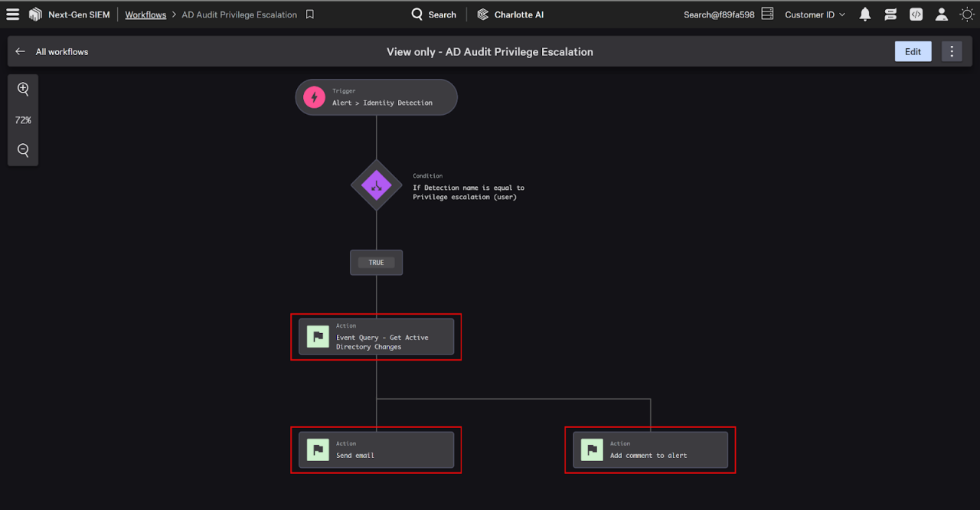980x510 pixels.
Task: Zoom out on the workflow canvas
Action: (23, 151)
